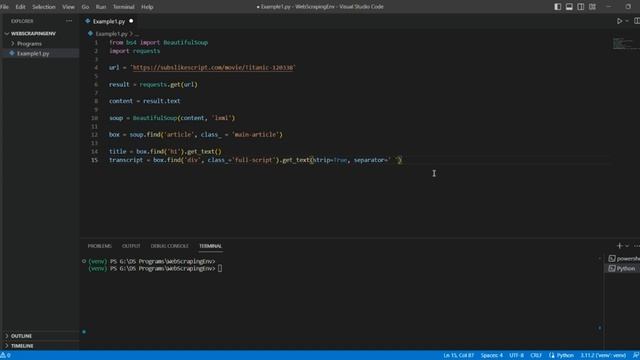This screenshot has height=360, width=640.
Task: Restore down the VS Code window
Action: [628, 7]
